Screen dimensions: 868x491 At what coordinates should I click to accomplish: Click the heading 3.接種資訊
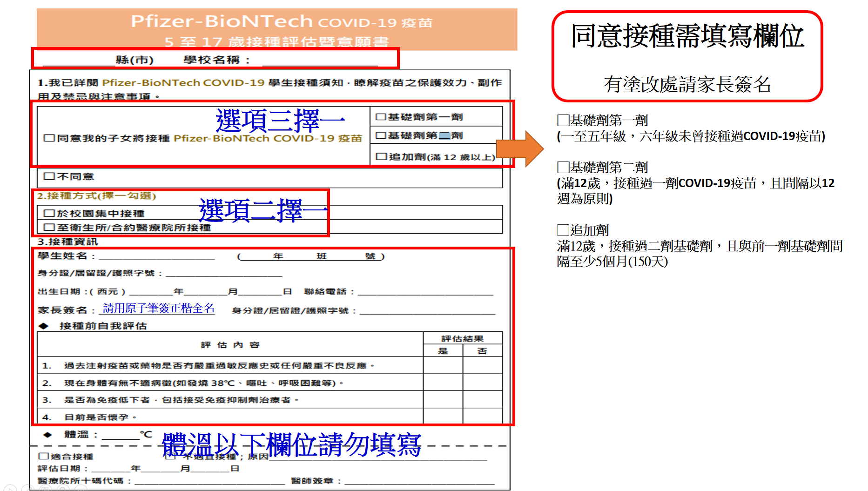67,242
